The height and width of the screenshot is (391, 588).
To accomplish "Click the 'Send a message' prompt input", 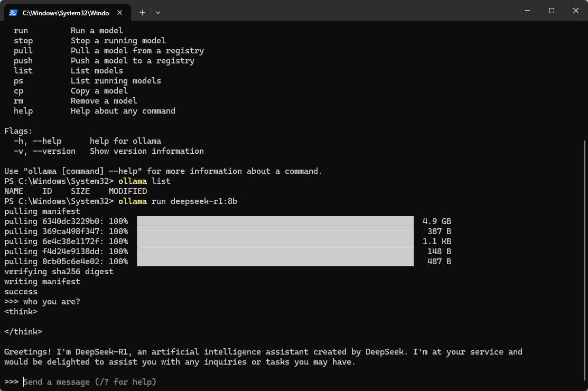I will 90,382.
